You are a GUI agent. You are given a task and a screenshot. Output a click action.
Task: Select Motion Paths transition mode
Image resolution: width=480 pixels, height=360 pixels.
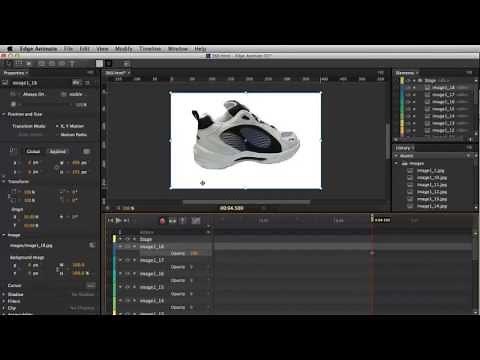(73, 134)
